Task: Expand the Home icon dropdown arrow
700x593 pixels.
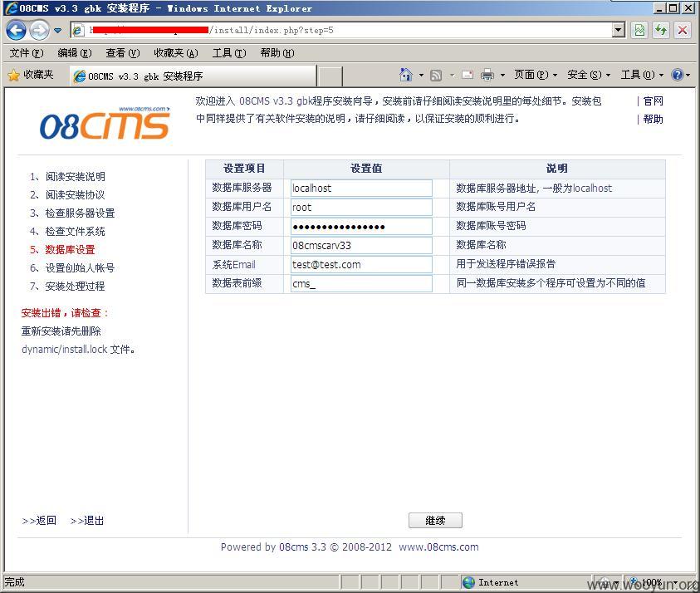Action: pyautogui.click(x=421, y=76)
